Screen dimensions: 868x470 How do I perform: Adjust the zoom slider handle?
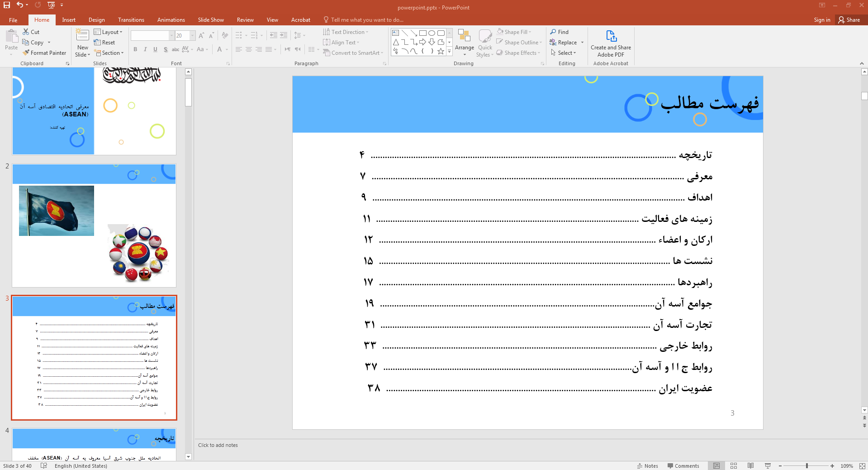click(806, 466)
